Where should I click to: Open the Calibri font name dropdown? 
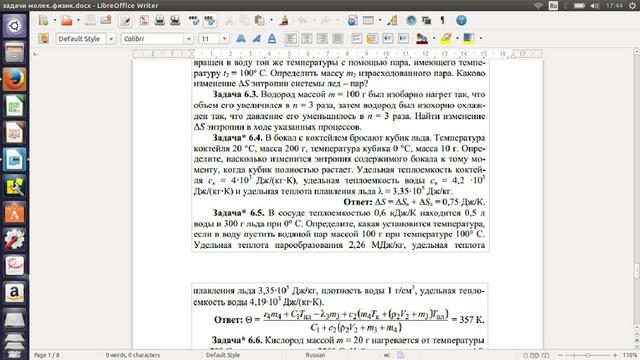coord(189,39)
